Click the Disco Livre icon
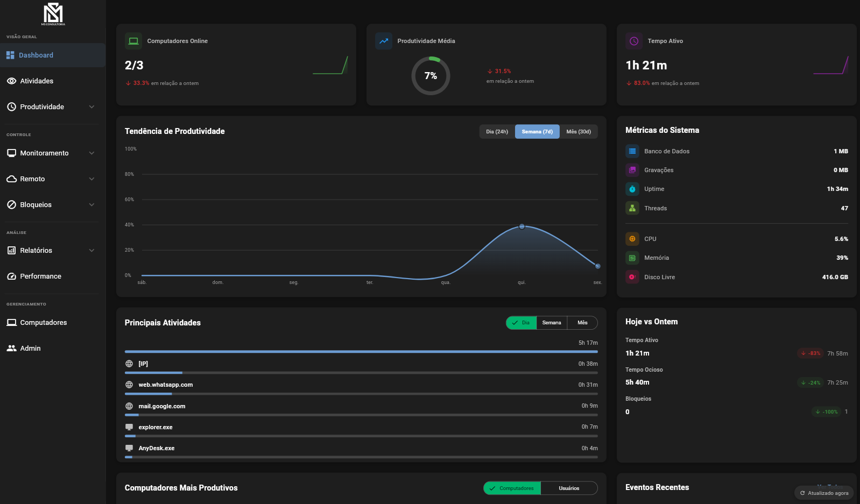Screen dimensions: 860x504 point(632,277)
